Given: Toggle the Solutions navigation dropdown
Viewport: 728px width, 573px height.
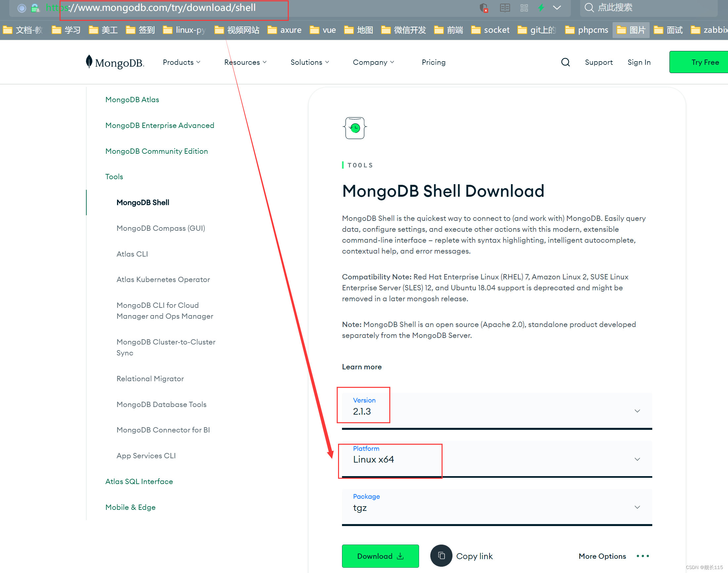Looking at the screenshot, I should click(310, 62).
